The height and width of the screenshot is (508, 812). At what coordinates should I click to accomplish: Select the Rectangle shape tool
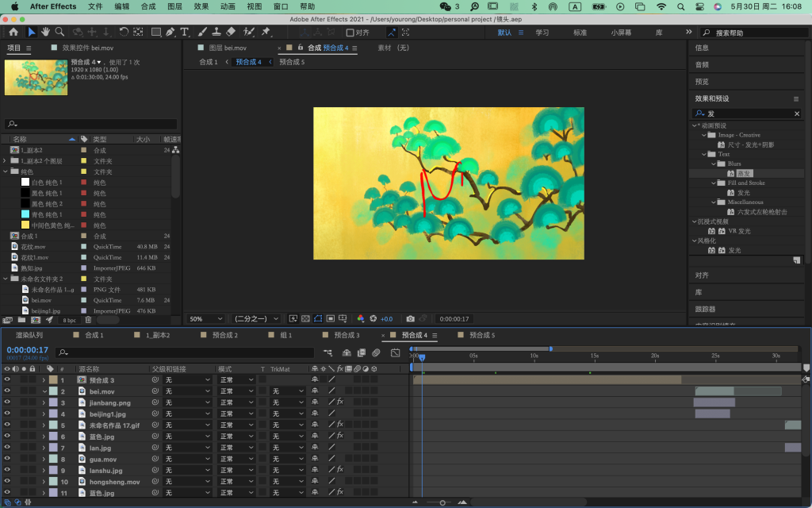pyautogui.click(x=155, y=32)
